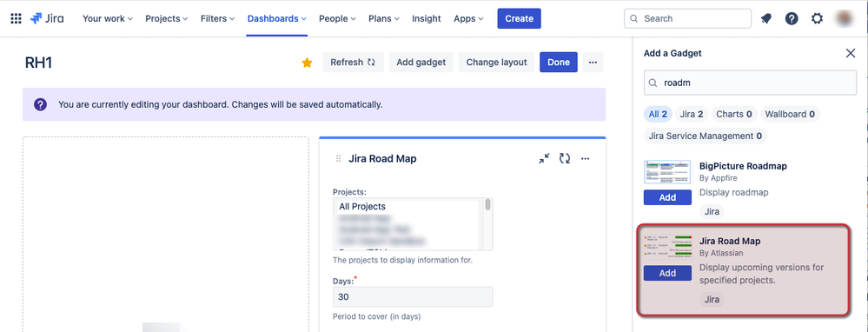
Task: Click the Jira tag under BigPicture Roadmap
Action: (712, 211)
